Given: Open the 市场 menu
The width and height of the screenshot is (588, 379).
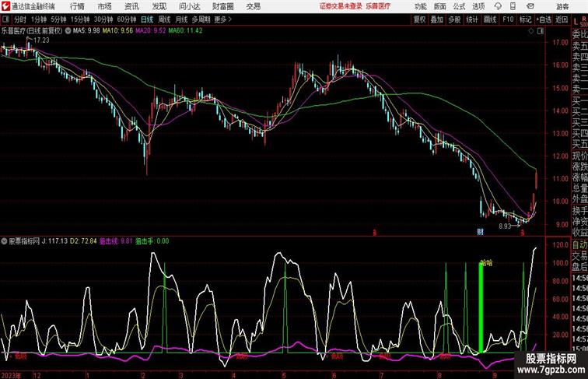Looking at the screenshot, I should pos(105,6).
